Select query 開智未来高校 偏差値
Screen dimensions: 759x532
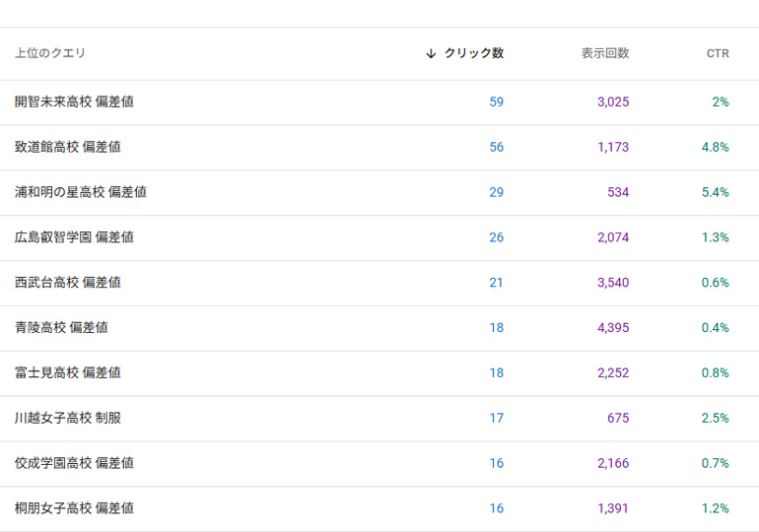coord(74,102)
